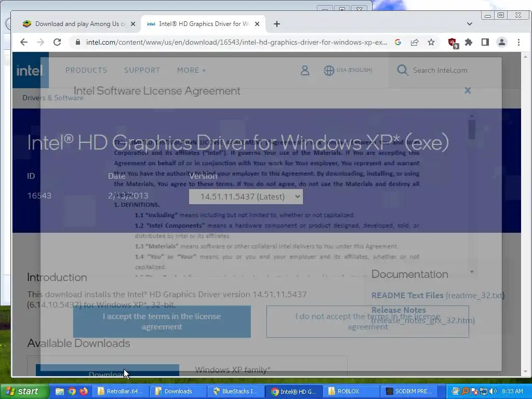
Task: Click the Intel search magnifier icon
Action: [x=403, y=70]
